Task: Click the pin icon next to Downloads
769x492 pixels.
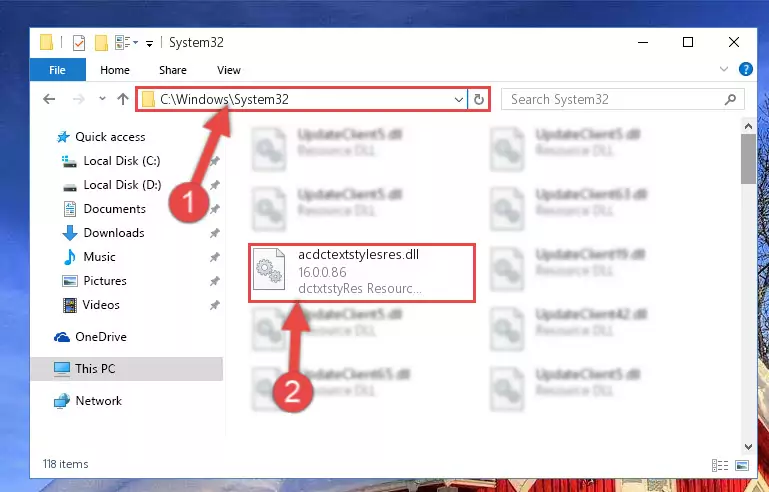Action: [215, 233]
